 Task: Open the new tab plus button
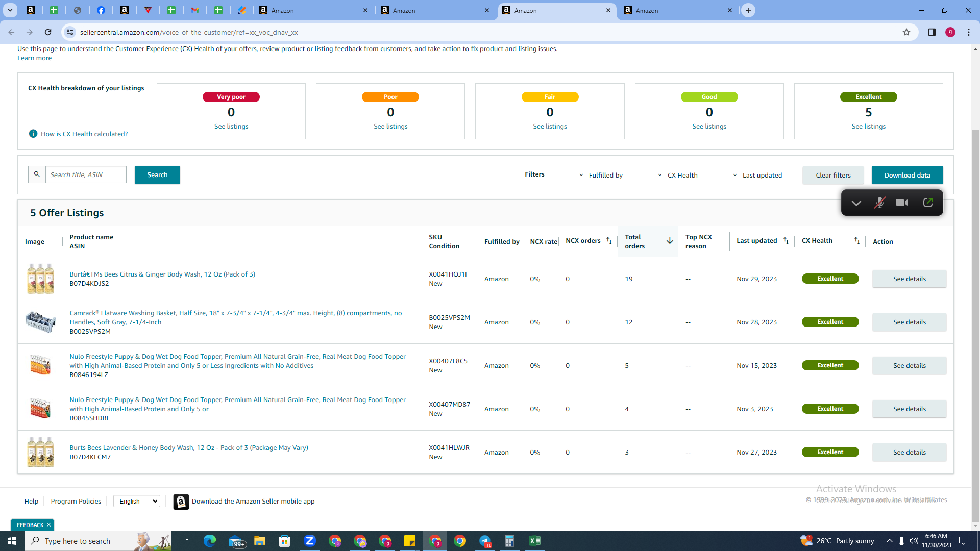click(748, 10)
